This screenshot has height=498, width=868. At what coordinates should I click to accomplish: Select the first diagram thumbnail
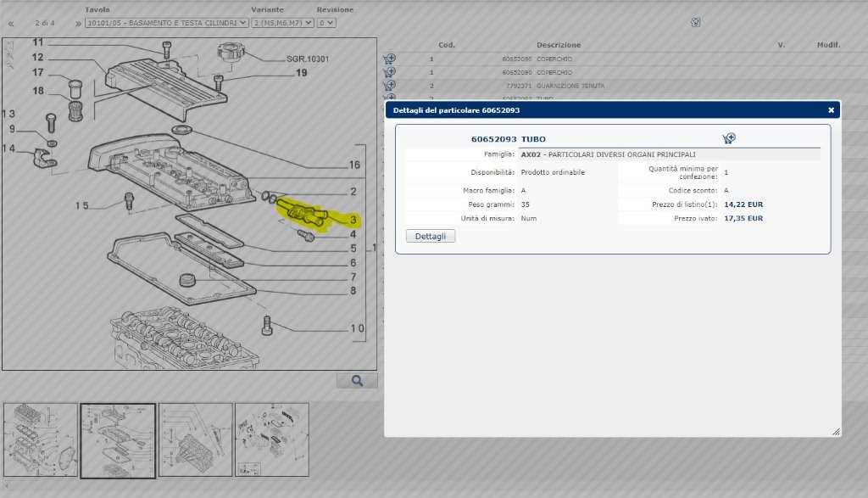pyautogui.click(x=40, y=439)
